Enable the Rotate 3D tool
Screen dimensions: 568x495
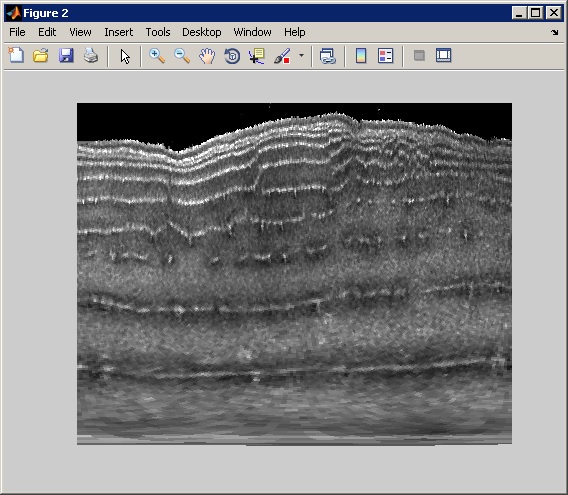tap(232, 56)
